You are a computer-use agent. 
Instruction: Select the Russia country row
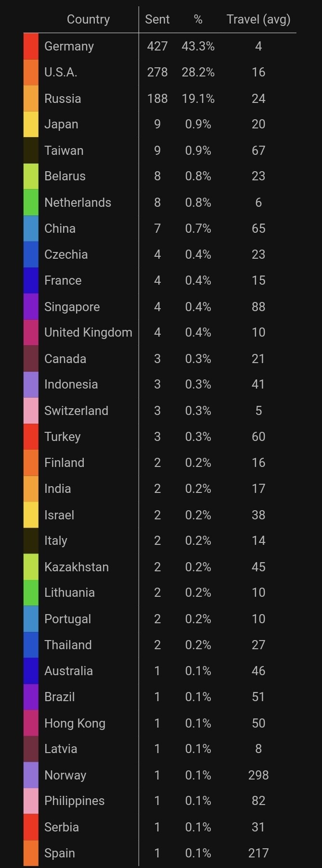(x=160, y=98)
